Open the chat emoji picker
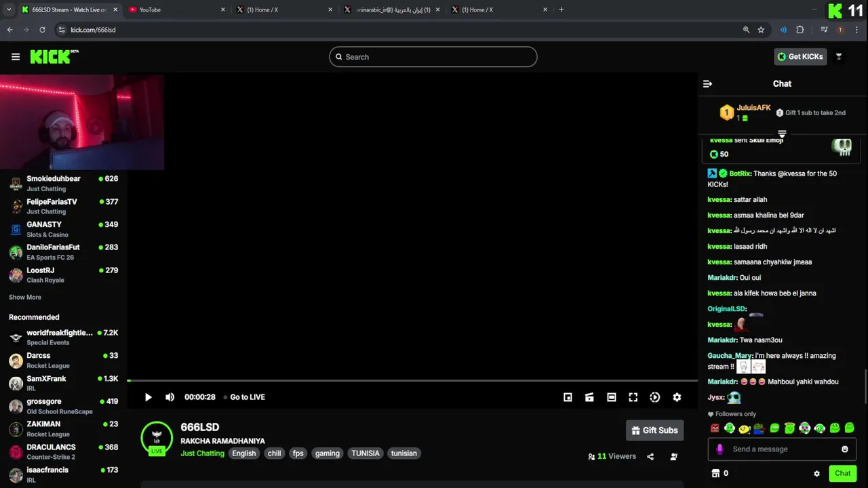 click(844, 449)
